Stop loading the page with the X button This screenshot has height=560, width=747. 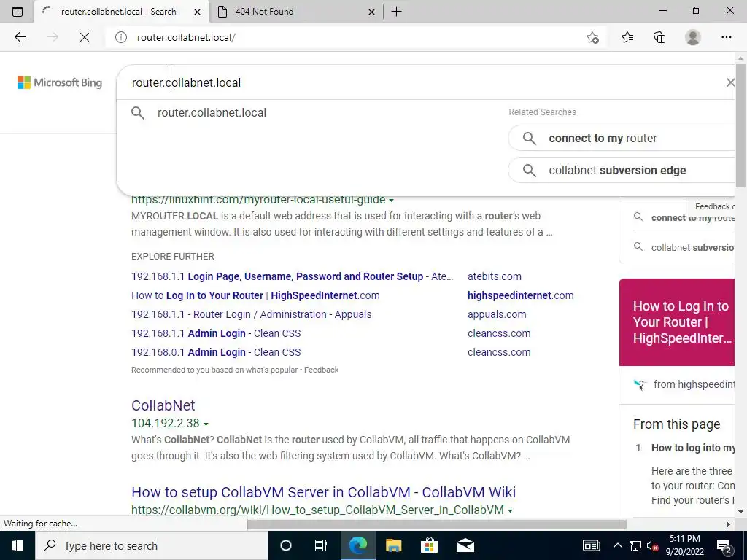(x=85, y=37)
